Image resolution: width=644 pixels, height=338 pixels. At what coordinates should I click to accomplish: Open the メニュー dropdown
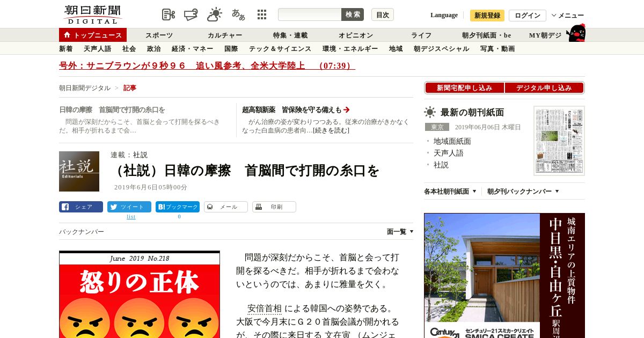tap(568, 16)
